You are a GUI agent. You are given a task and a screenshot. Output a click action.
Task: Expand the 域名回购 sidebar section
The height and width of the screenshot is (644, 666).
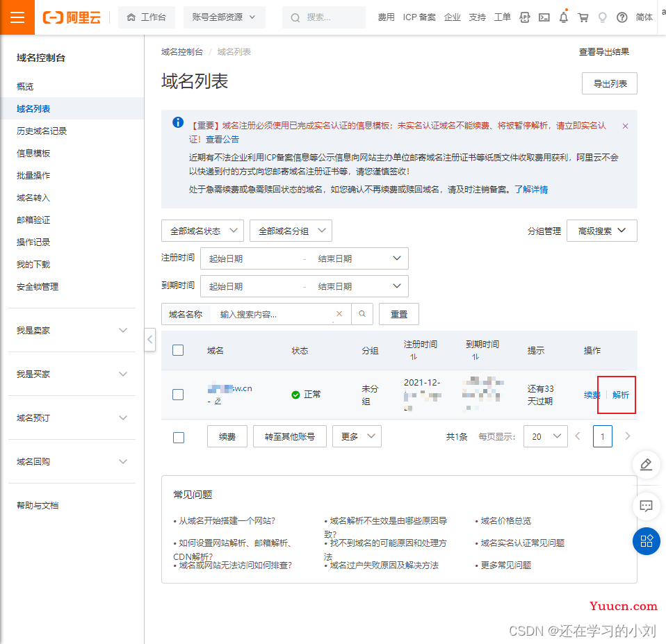click(72, 461)
